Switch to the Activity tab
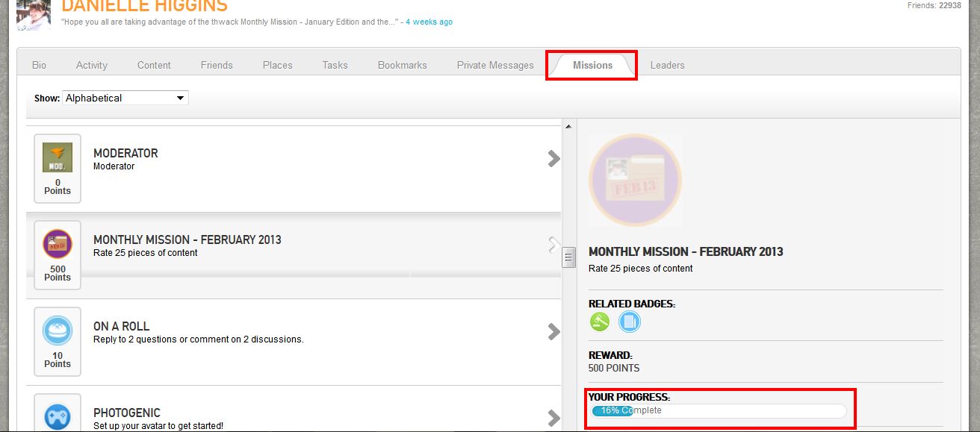Image resolution: width=980 pixels, height=432 pixels. click(x=92, y=65)
